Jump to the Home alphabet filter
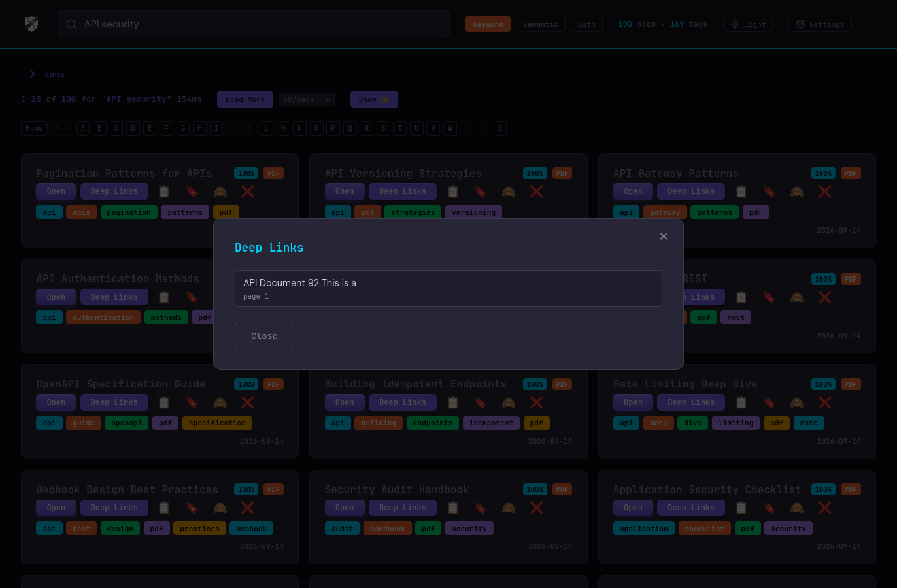The width and height of the screenshot is (897, 588). click(x=35, y=128)
